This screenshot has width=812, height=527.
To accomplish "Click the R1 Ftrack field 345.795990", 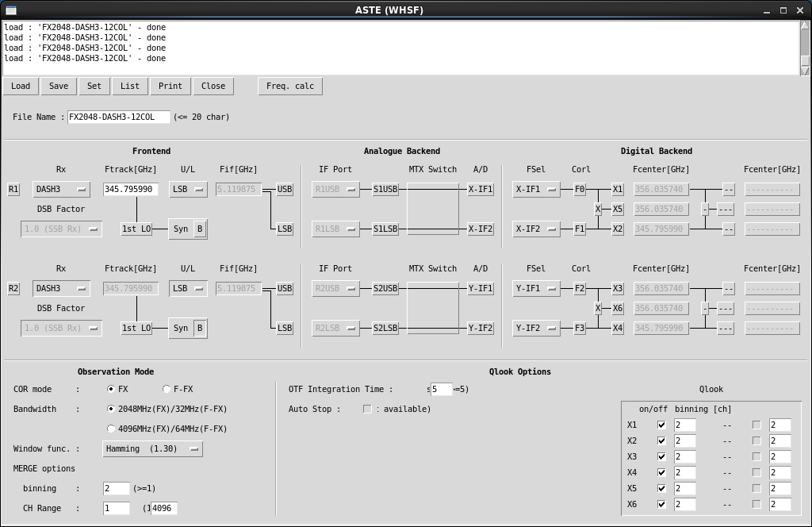I will click(x=131, y=189).
